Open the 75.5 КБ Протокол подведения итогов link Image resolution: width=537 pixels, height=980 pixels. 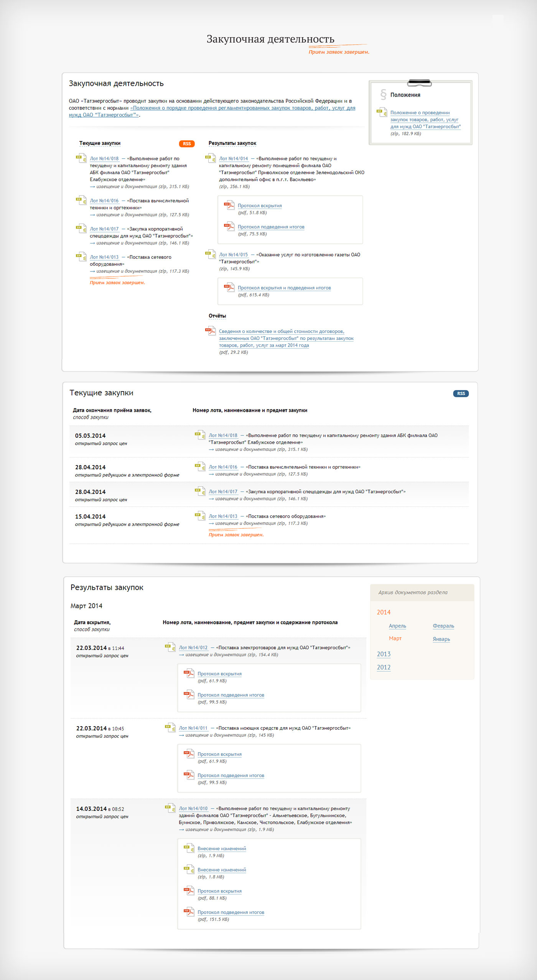(271, 227)
